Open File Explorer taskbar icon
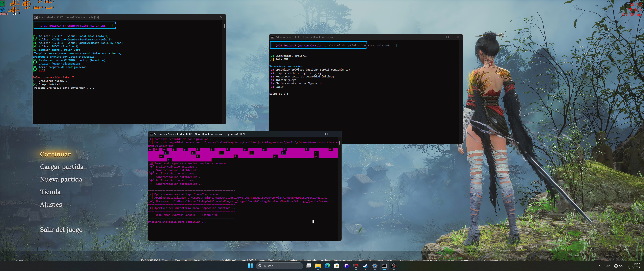This screenshot has height=271, width=644. pyautogui.click(x=318, y=266)
